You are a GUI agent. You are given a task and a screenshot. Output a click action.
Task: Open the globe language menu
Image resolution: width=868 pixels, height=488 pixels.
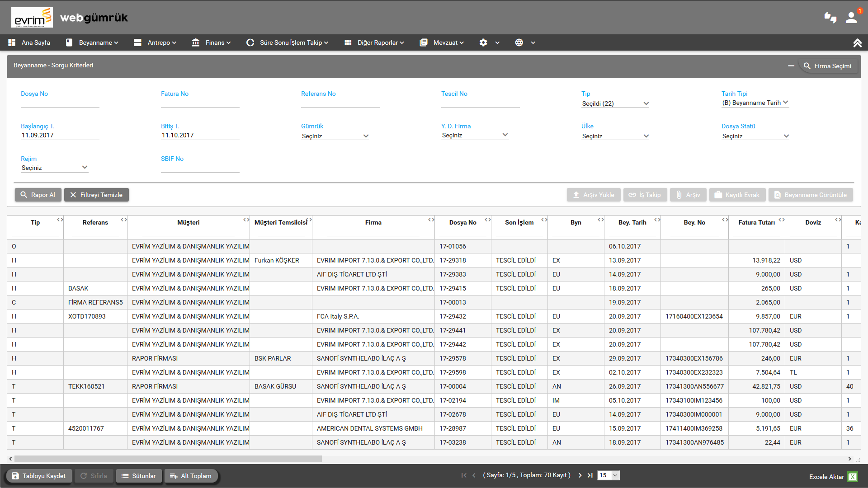(x=519, y=42)
